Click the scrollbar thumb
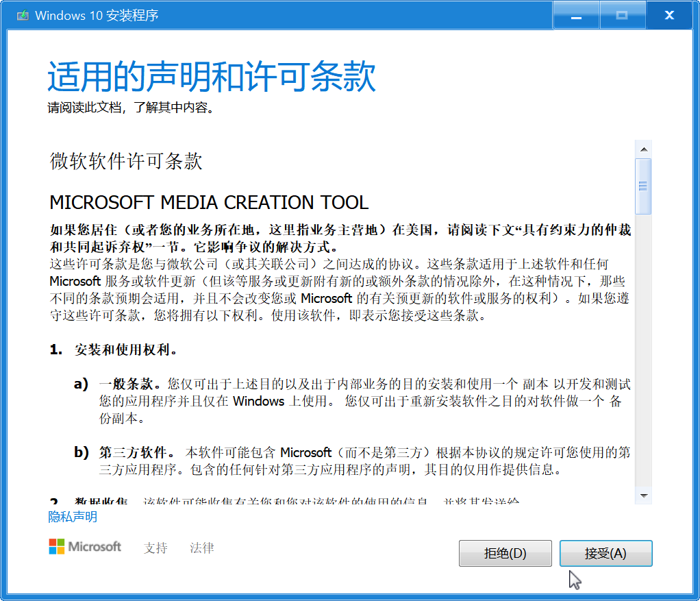This screenshot has width=700, height=601. 643,186
